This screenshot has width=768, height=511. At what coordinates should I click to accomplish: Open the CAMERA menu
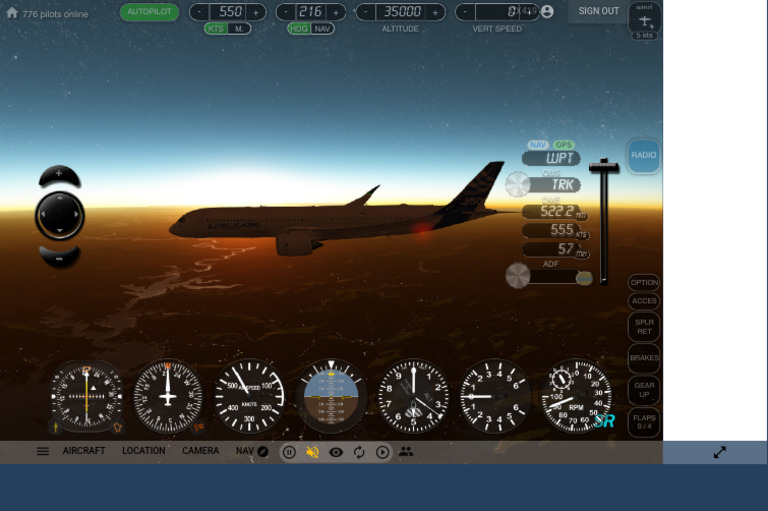tap(200, 451)
